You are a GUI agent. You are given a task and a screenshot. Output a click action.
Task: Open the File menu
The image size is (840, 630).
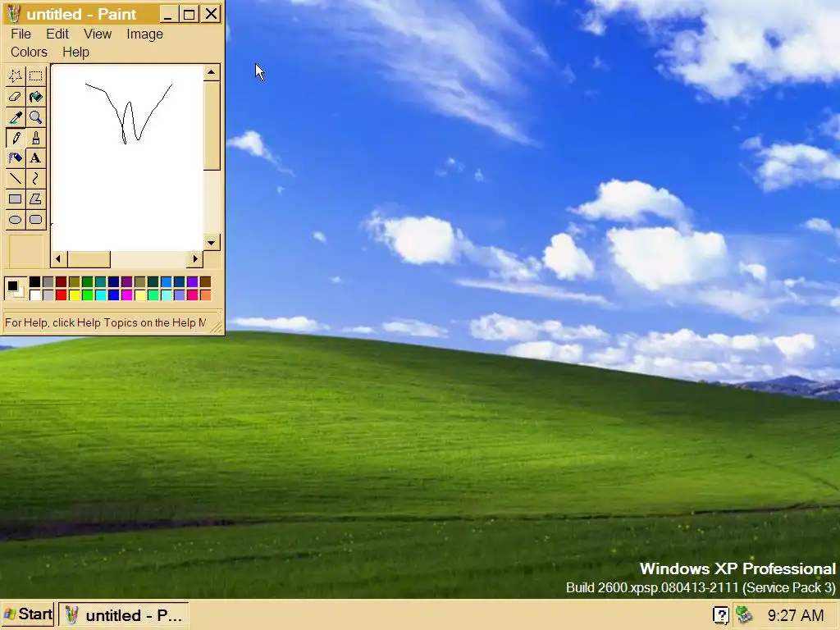tap(21, 34)
